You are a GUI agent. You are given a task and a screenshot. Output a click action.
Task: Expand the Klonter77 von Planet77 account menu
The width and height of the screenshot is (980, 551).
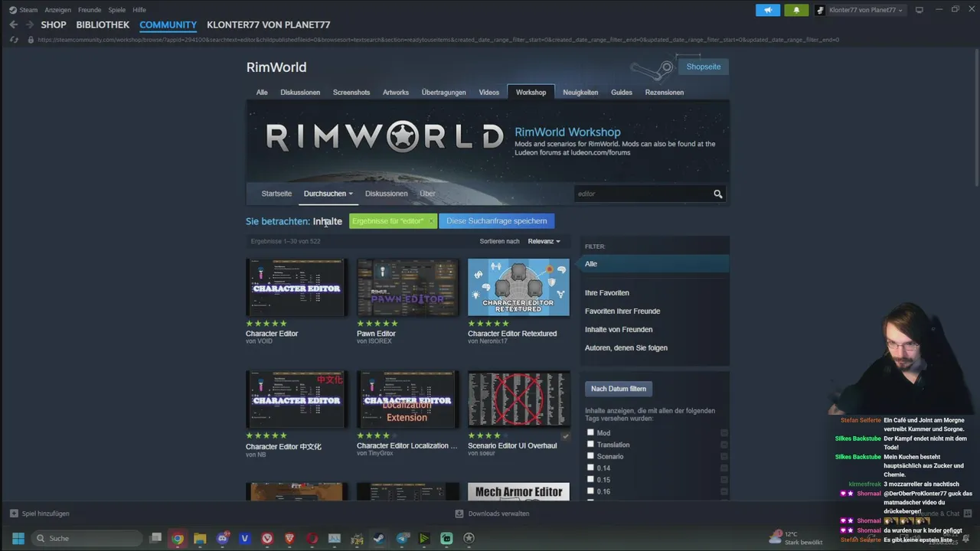866,10
